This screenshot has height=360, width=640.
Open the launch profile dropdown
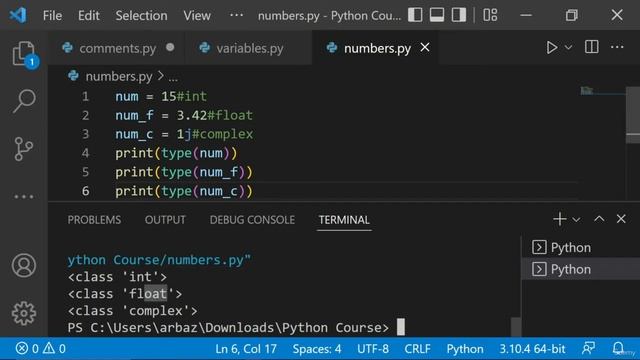coord(576,220)
